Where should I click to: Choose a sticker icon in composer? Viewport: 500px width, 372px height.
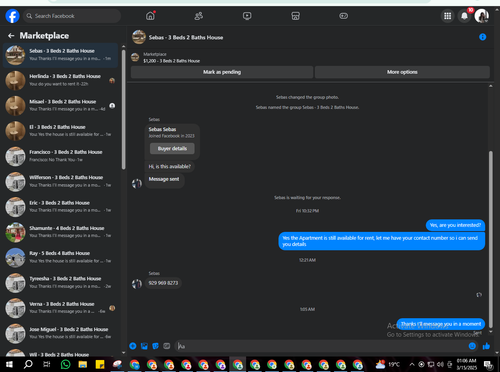(x=155, y=346)
